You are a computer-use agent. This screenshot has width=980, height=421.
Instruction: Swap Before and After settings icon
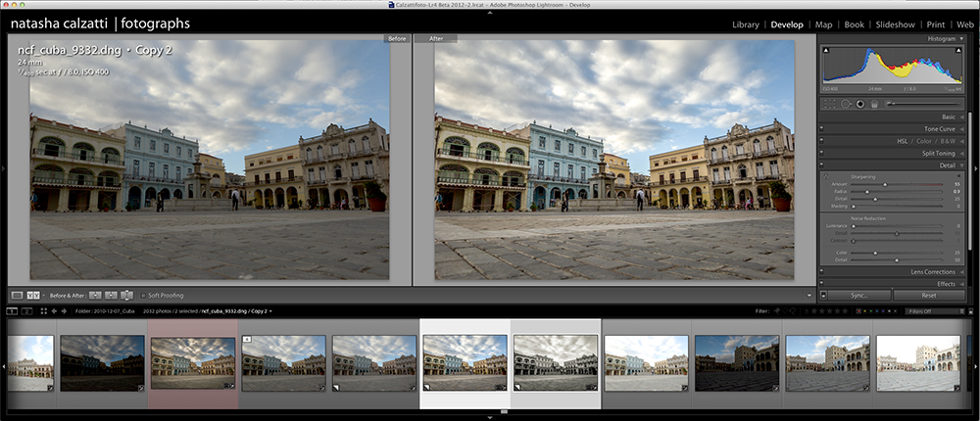point(126,296)
